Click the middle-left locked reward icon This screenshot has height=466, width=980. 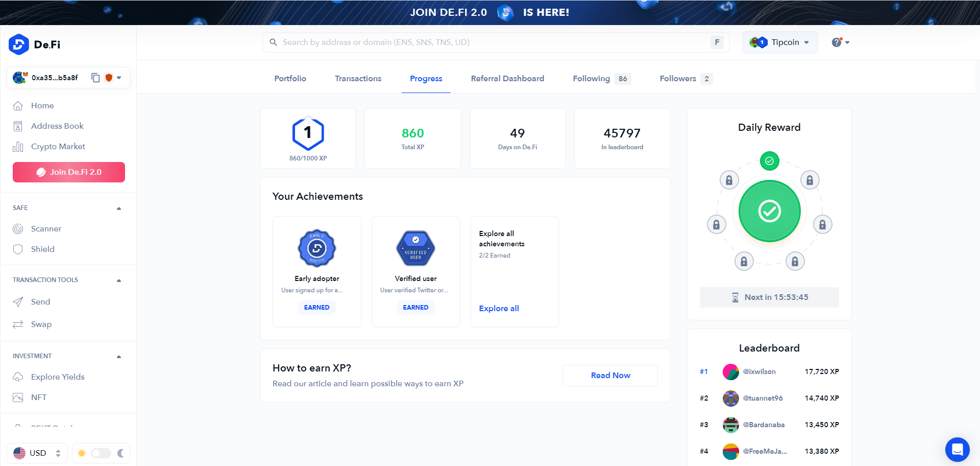[716, 224]
